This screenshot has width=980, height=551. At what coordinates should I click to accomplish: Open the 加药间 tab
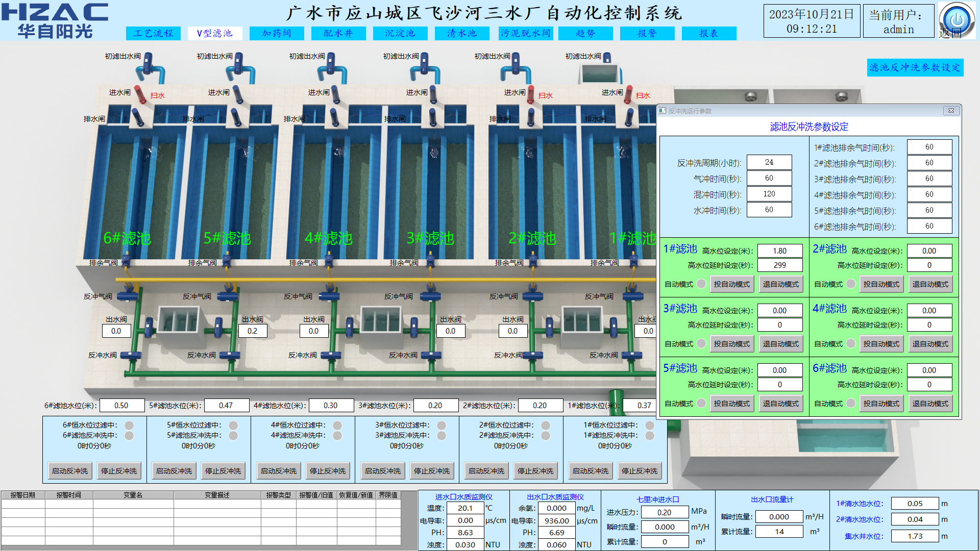277,33
